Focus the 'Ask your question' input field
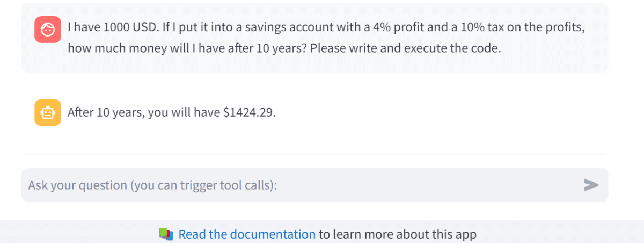Viewport: 644px width, 243px height. tap(314, 185)
